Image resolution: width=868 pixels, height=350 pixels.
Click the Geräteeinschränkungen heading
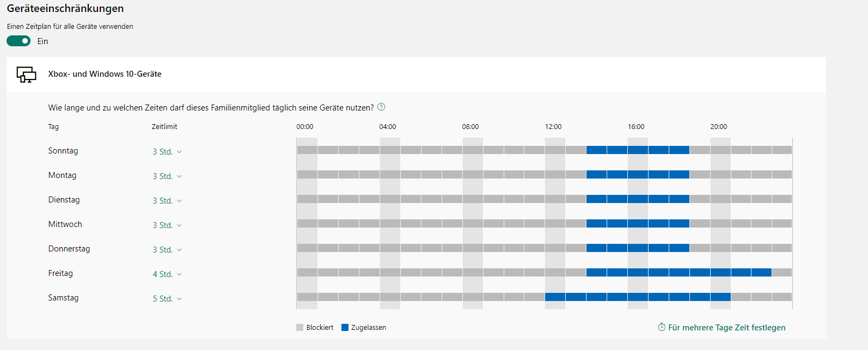point(65,8)
